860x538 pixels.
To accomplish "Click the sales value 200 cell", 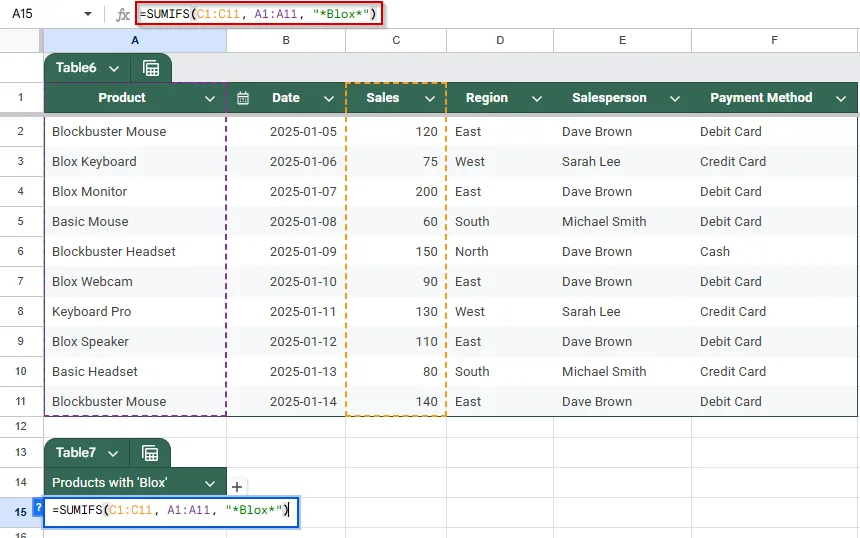I will (396, 192).
